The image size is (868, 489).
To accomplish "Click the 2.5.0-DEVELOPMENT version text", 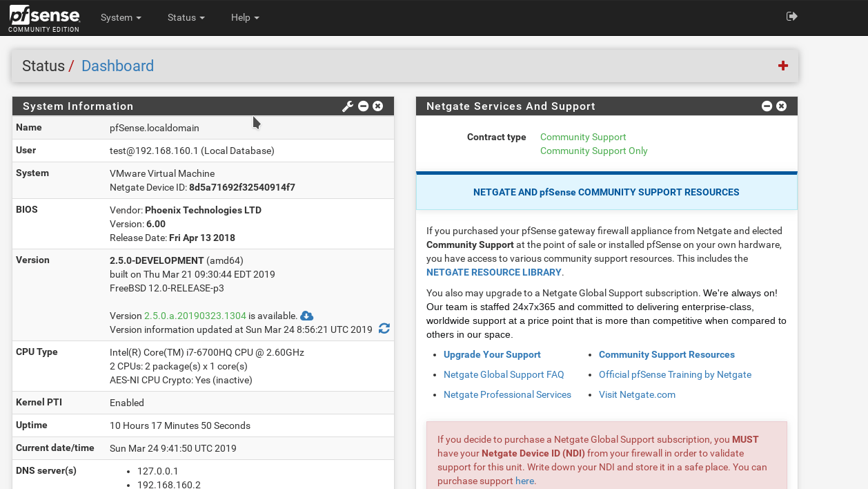I will click(x=157, y=260).
